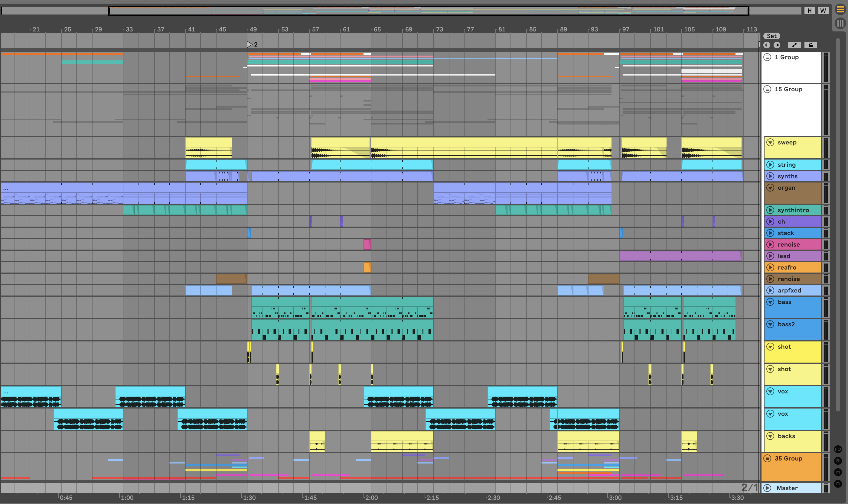Viewport: 848px width, 504px height.
Task: Jump to next locator with right arrow
Action: [777, 45]
